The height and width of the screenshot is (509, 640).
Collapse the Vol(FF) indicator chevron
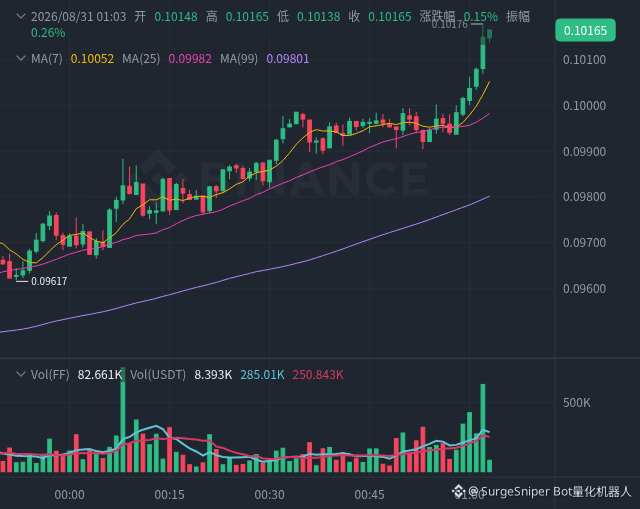click(21, 374)
